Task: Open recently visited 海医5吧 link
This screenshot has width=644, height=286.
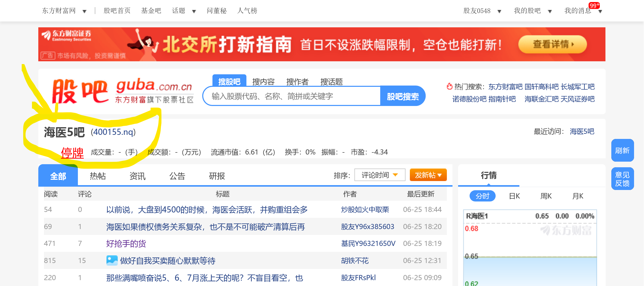Action: [x=582, y=132]
